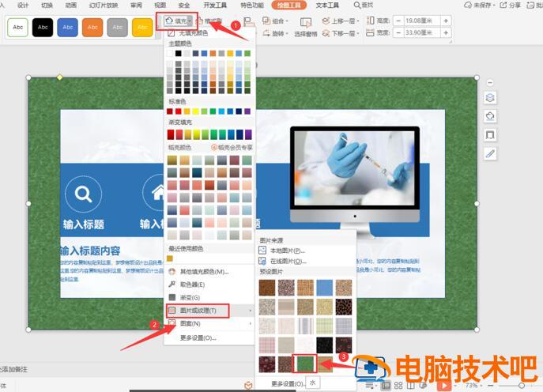Switch to the 审阅 review tab
Screen dimensions: 543x392
(136, 6)
